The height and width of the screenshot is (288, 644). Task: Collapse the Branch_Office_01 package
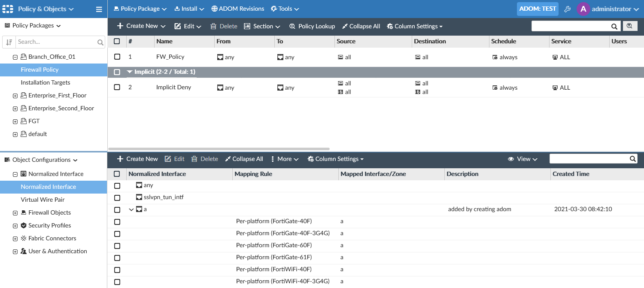point(15,57)
